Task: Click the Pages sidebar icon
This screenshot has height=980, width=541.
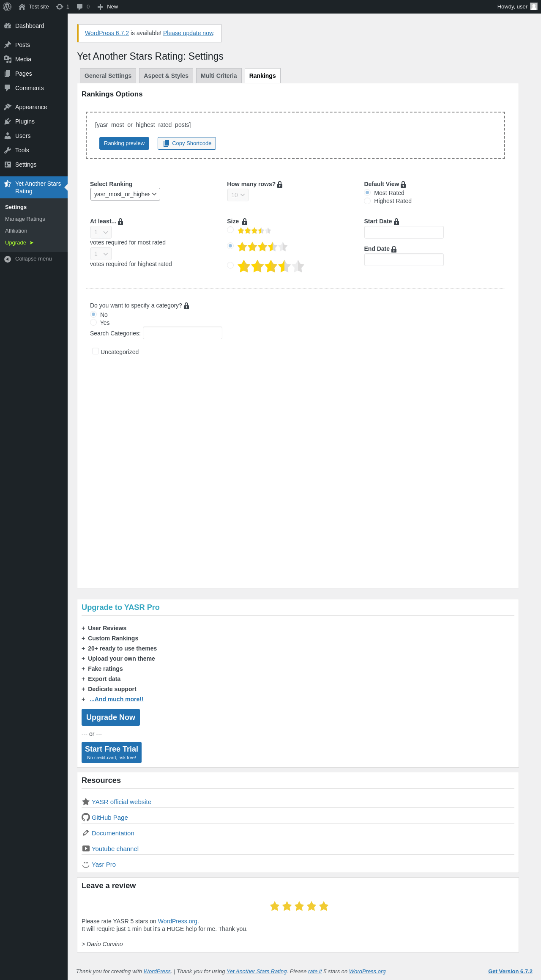Action: coord(8,74)
